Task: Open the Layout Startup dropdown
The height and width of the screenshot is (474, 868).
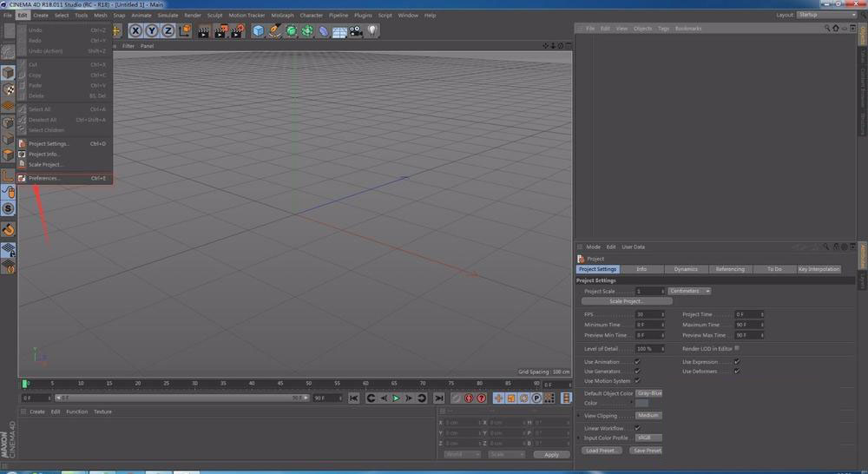Action: [827, 15]
